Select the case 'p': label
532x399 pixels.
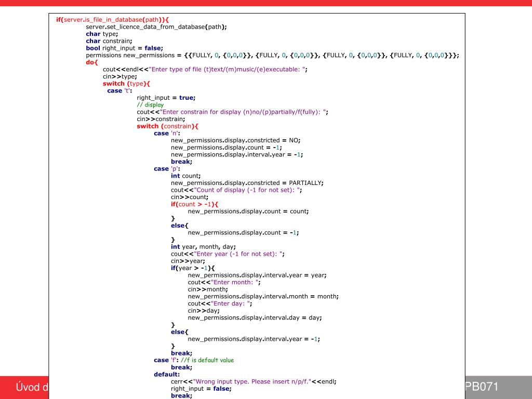167,169
